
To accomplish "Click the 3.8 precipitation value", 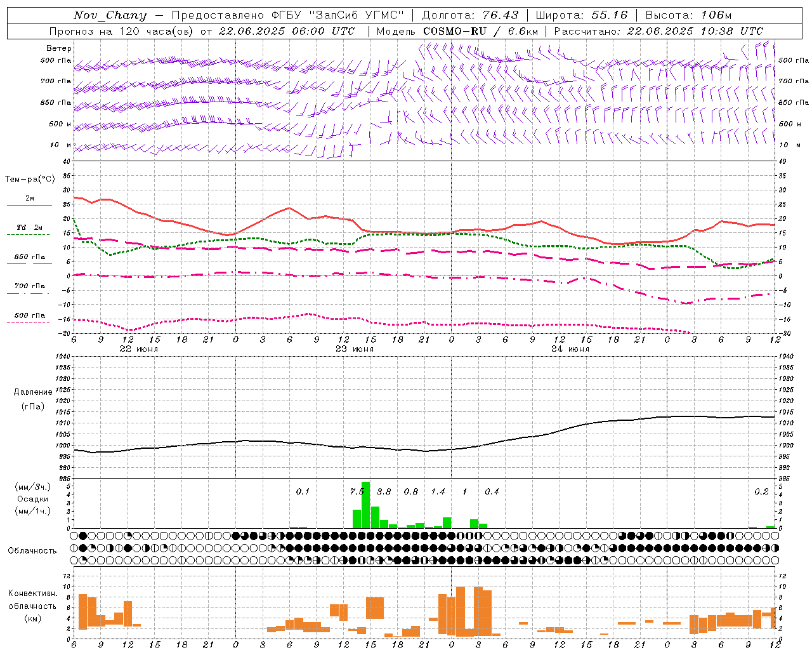I will pyautogui.click(x=384, y=491).
